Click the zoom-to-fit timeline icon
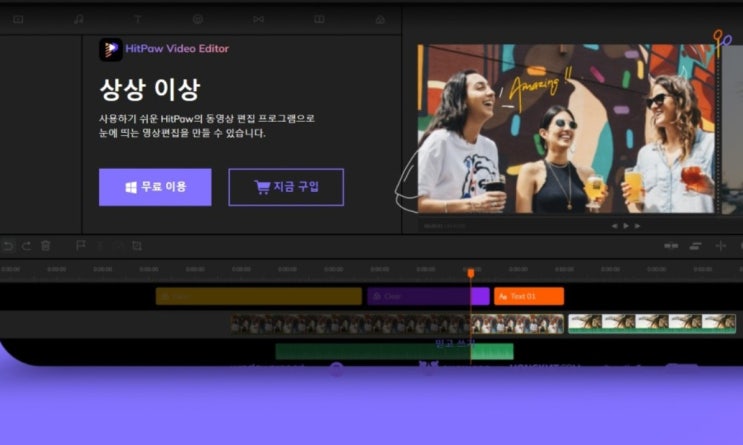The height and width of the screenshot is (445, 743). (671, 245)
